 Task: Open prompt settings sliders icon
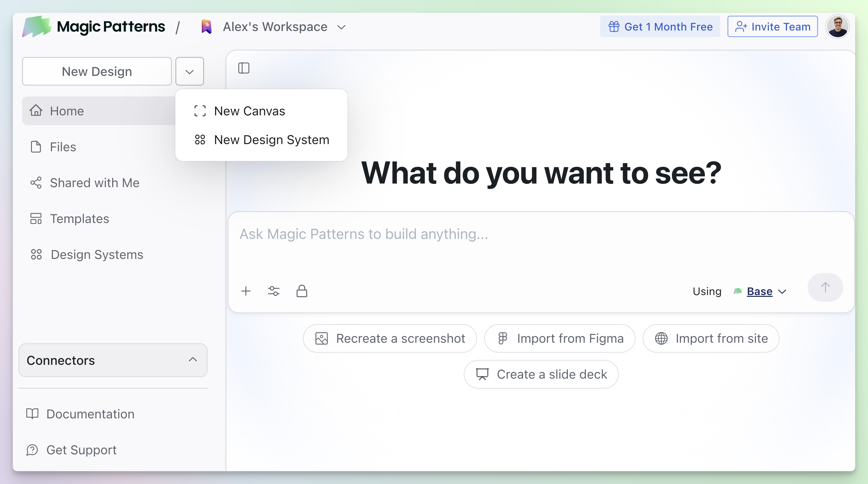pos(274,291)
